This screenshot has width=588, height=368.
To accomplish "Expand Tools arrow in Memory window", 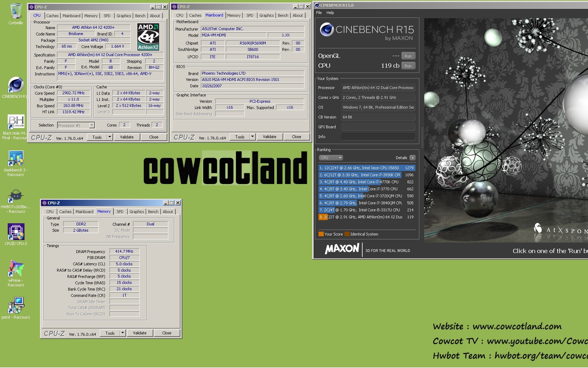I will pos(123,333).
